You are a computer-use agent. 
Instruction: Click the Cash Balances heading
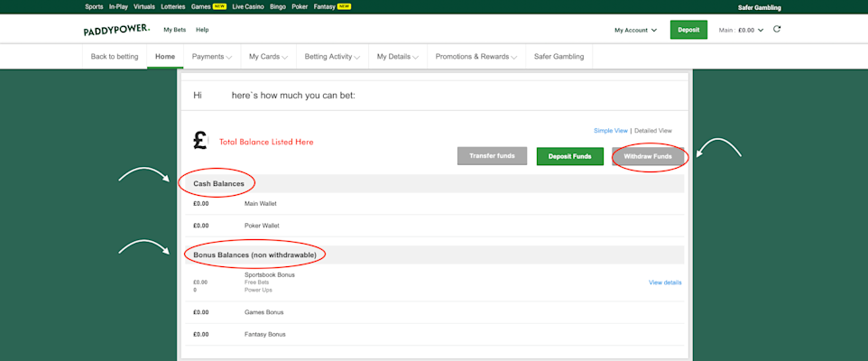pyautogui.click(x=218, y=184)
